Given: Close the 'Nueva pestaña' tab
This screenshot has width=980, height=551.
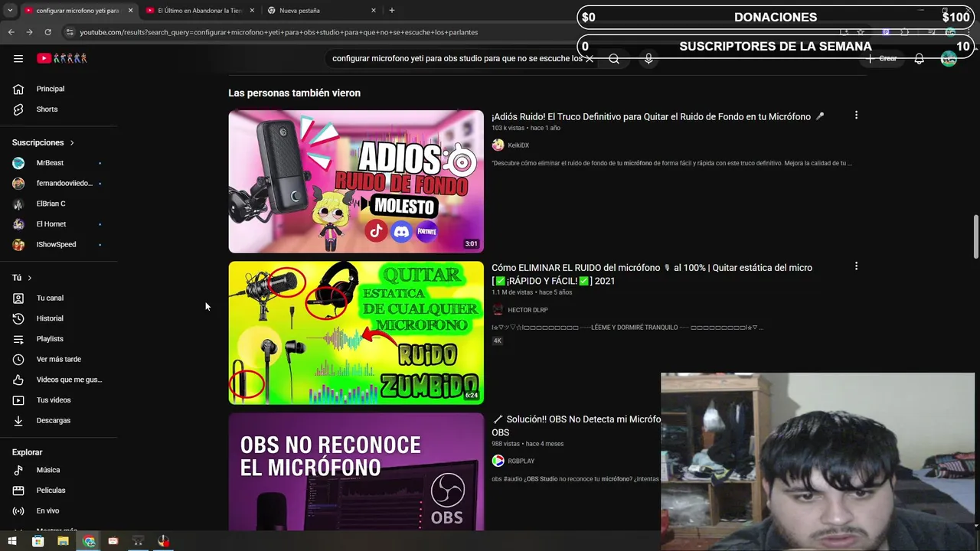Looking at the screenshot, I should pos(374,11).
